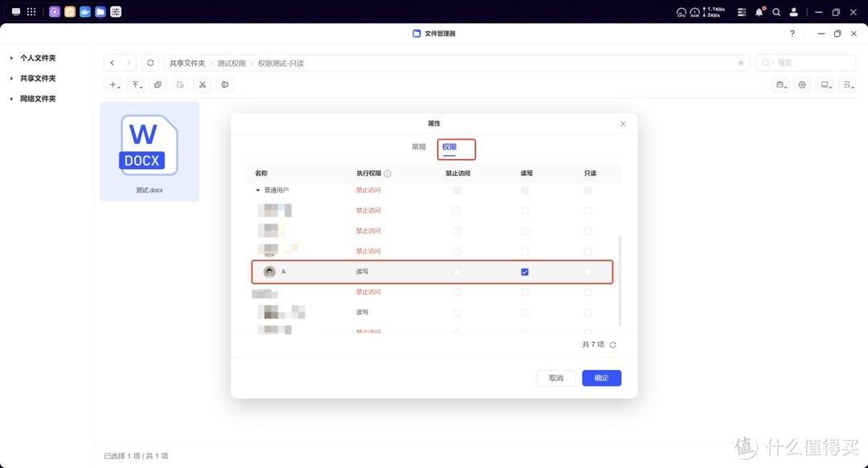Uncheck 读写 for user A row

coord(524,272)
